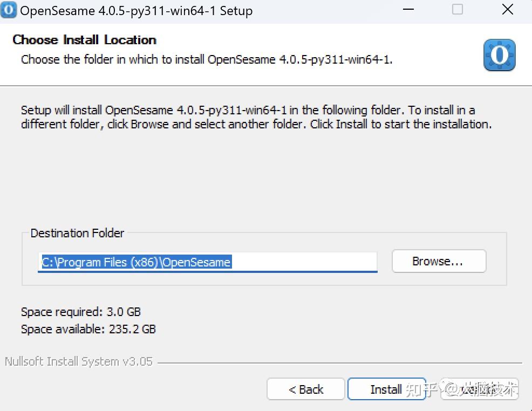Click the OpenSesame icon in the title bar

click(9, 10)
